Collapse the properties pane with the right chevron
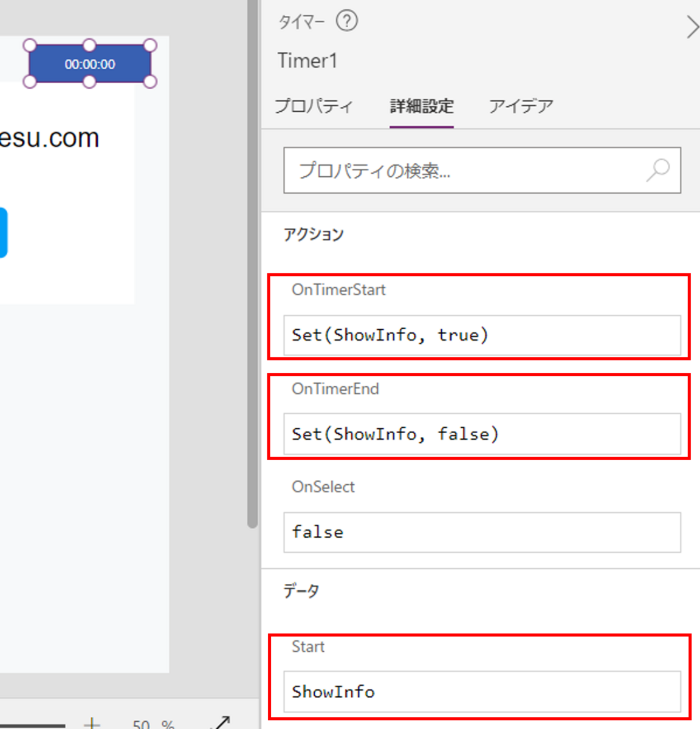Screen dimensions: 700x729 [x=693, y=27]
